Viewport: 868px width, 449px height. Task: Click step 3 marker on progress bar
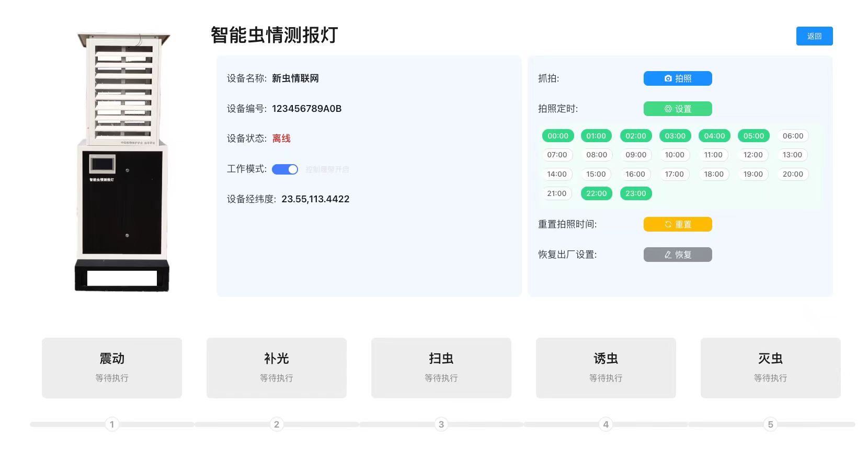click(441, 424)
